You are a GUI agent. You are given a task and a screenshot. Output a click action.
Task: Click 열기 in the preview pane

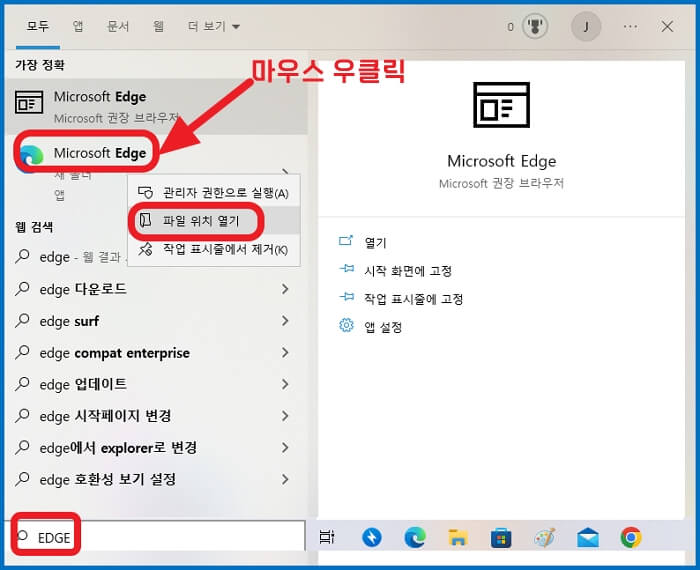coord(375,243)
